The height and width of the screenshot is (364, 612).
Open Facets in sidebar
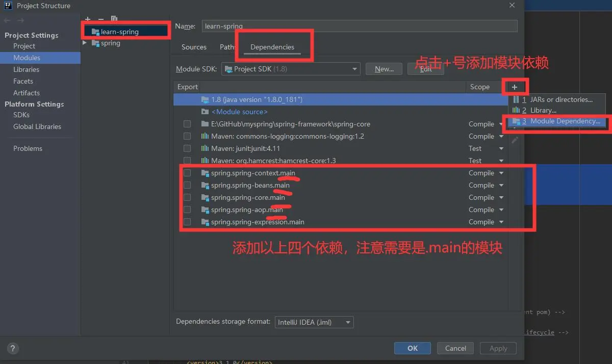click(23, 81)
